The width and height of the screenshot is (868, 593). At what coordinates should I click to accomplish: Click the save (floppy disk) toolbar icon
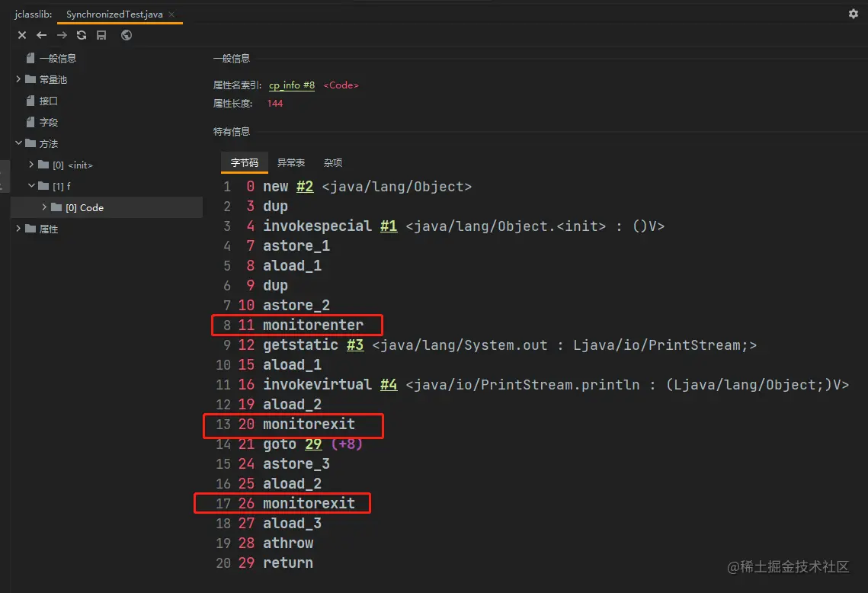pos(101,35)
